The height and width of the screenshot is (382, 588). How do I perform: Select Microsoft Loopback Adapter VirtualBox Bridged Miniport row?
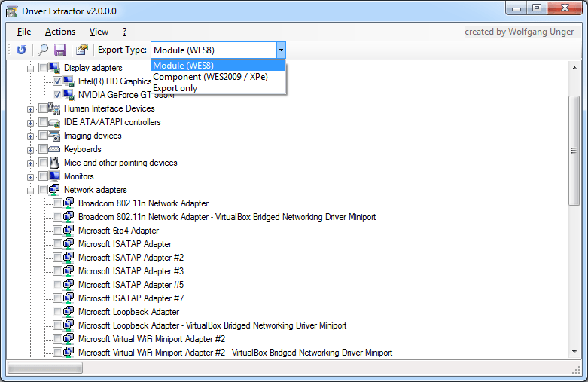tap(212, 325)
